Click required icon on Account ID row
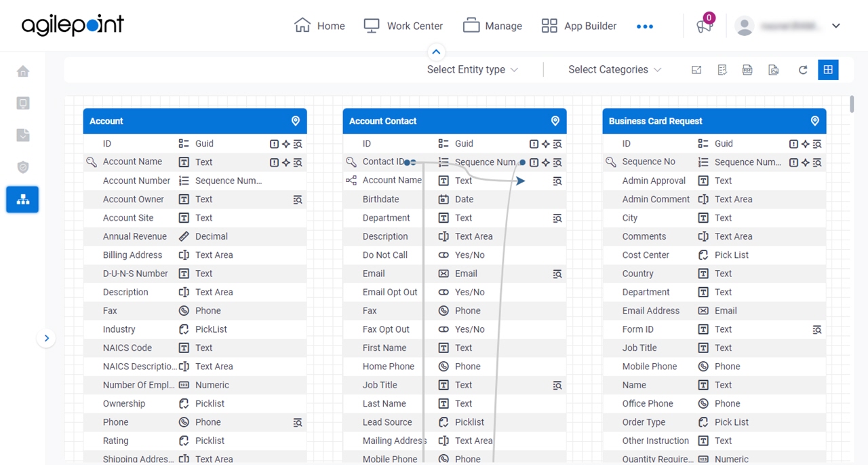 click(274, 144)
